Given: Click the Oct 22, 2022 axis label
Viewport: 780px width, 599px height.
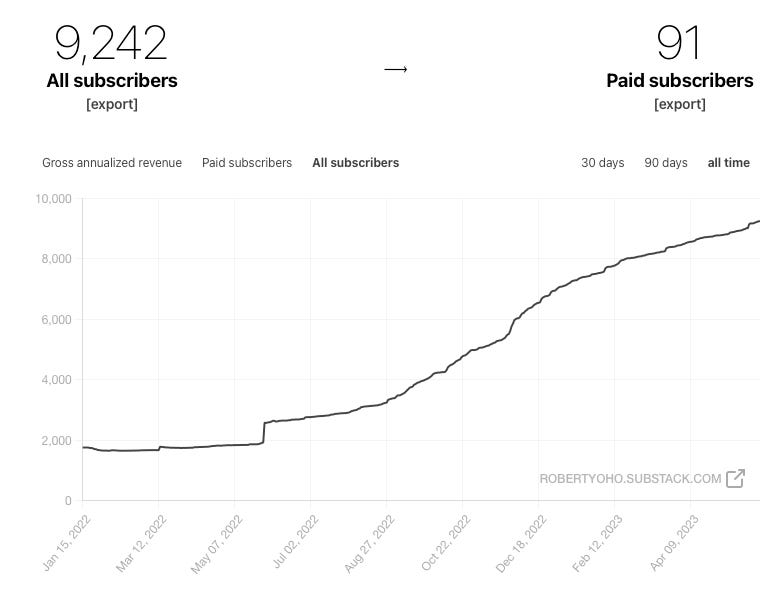Looking at the screenshot, I should point(446,543).
